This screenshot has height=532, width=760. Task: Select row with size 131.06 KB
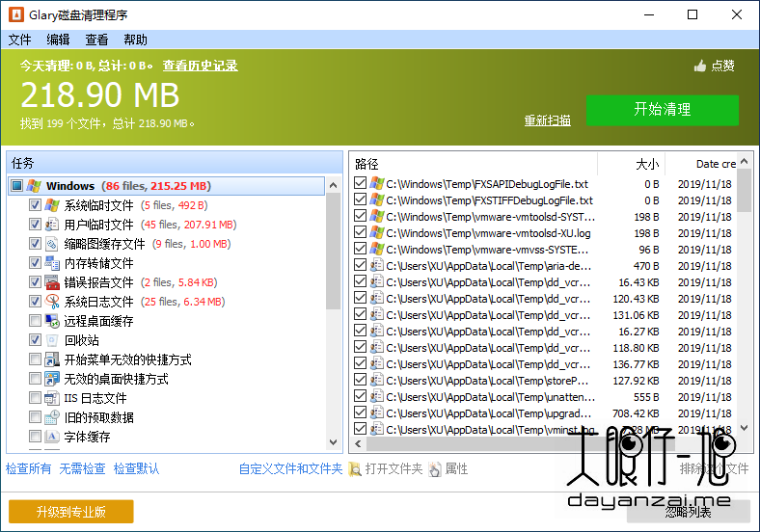tap(543, 315)
